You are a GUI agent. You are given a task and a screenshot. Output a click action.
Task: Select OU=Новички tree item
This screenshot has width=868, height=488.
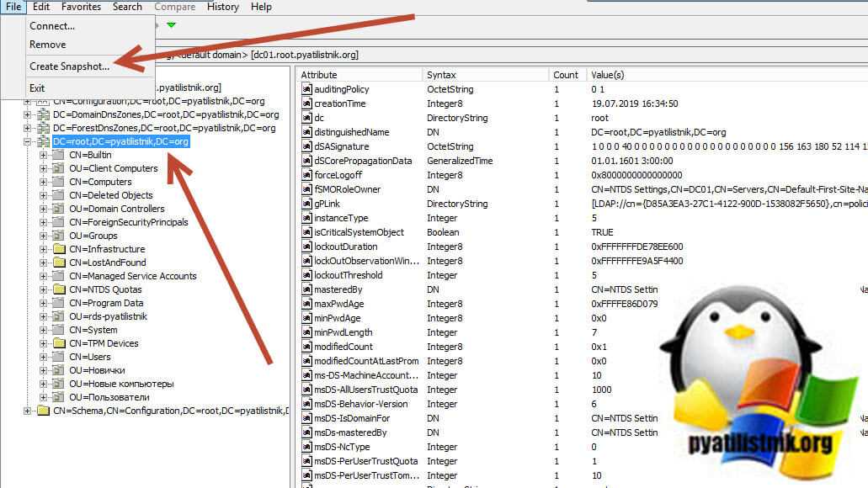[x=97, y=370]
